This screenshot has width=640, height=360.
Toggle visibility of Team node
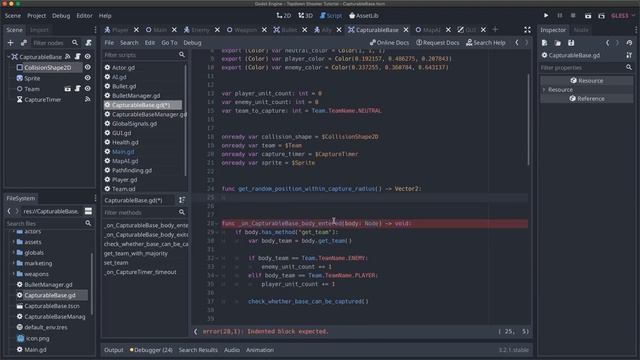(x=88, y=89)
